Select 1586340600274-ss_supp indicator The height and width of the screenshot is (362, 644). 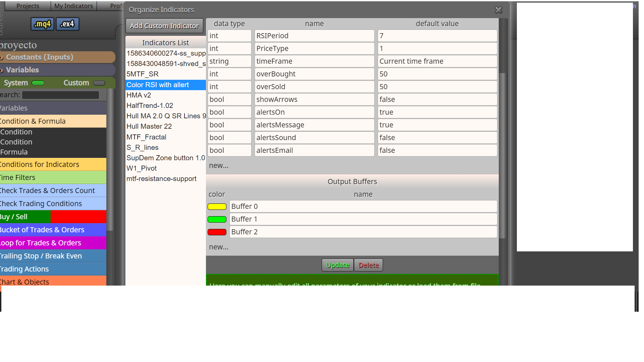coord(166,53)
